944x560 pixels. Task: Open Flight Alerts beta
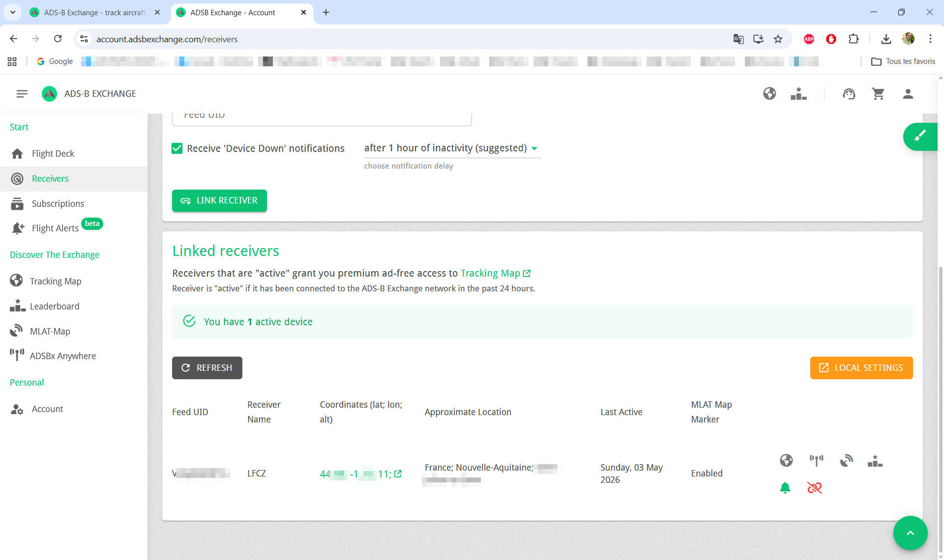[74, 228]
